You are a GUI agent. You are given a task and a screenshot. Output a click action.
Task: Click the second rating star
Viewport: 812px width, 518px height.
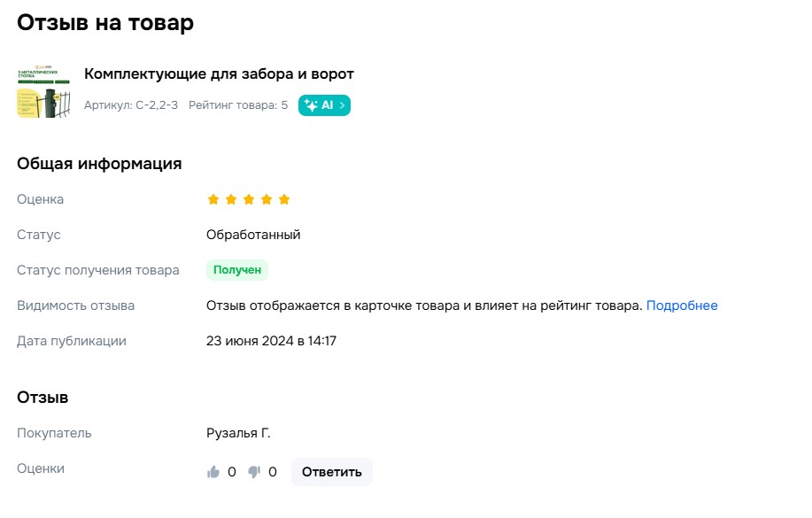tap(231, 199)
